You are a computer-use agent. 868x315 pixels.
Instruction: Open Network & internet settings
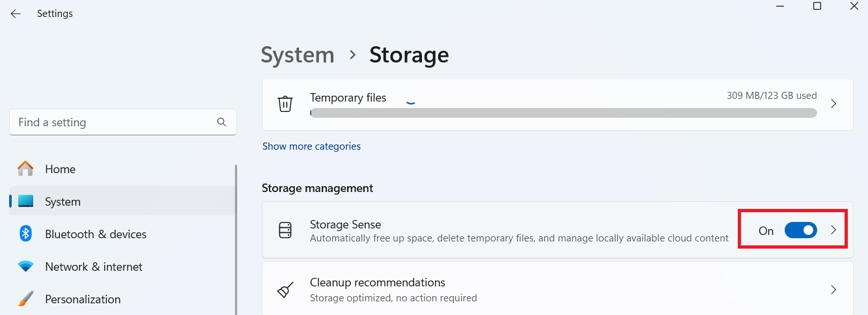[x=122, y=267]
